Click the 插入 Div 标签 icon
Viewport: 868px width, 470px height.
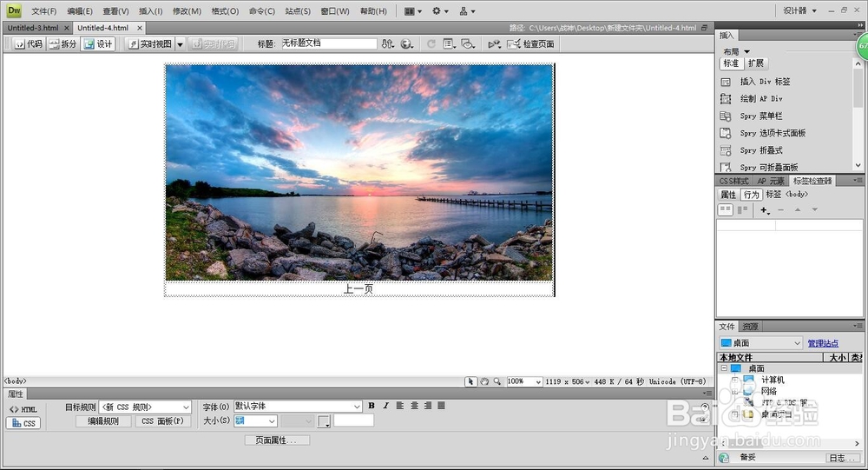click(x=726, y=82)
